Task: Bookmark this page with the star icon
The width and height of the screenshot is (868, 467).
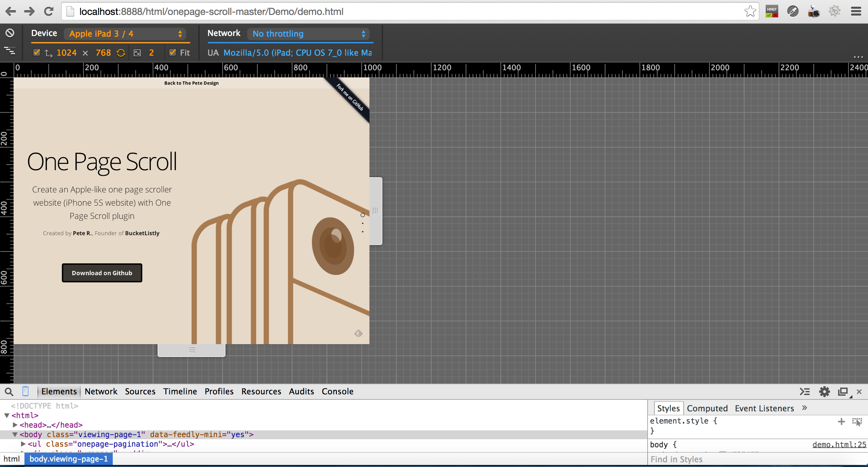Action: (x=750, y=11)
